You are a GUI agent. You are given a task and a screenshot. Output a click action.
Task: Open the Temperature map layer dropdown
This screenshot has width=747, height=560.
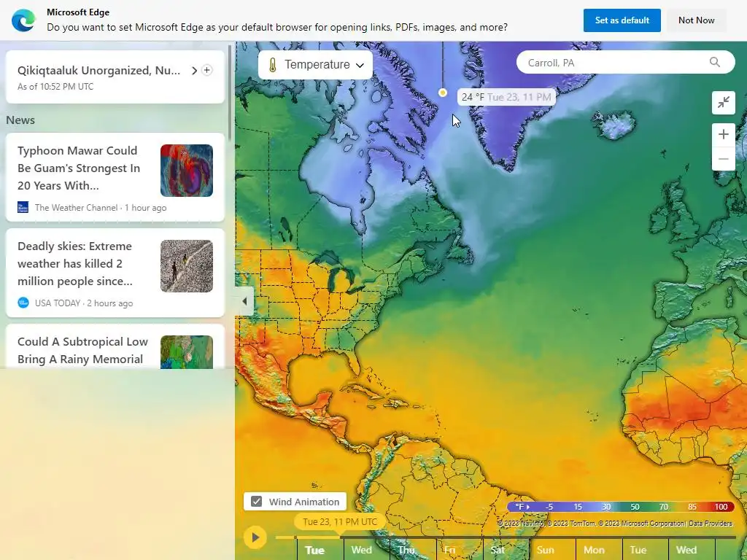[x=315, y=65]
